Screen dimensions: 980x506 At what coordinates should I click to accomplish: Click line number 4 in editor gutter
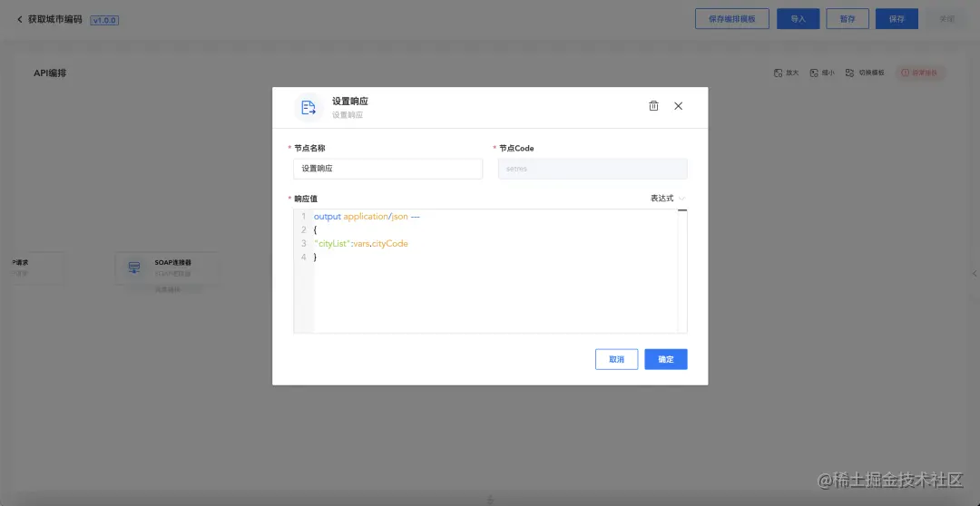(304, 258)
